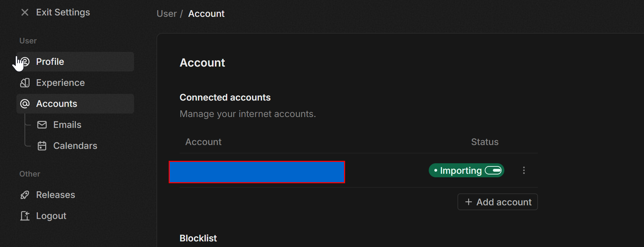Click the Profile user avatar icon
644x247 pixels.
point(25,62)
